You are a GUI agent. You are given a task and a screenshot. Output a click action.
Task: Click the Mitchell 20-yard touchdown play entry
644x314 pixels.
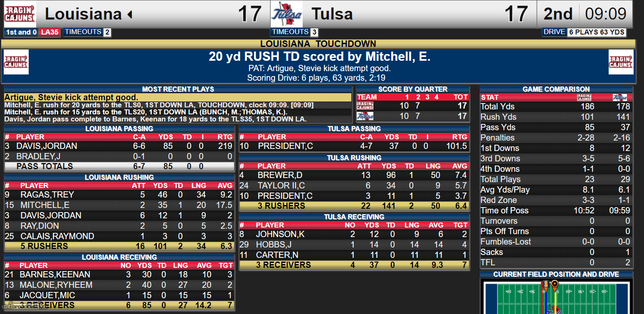click(x=159, y=105)
